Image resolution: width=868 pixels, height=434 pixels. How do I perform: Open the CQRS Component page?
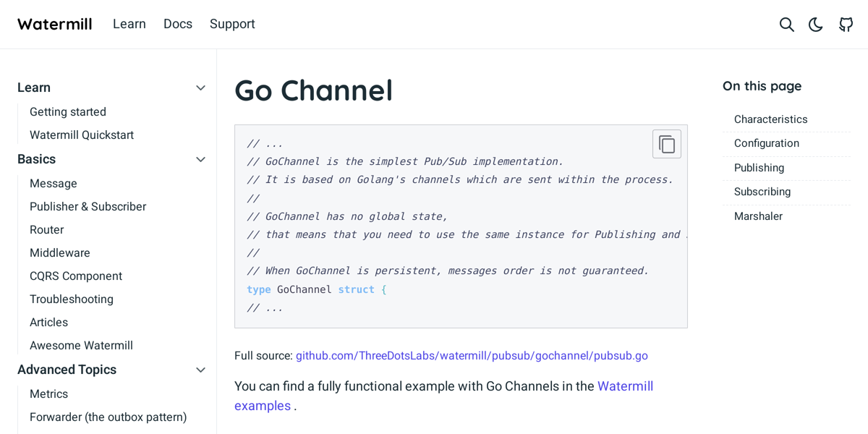coord(76,276)
